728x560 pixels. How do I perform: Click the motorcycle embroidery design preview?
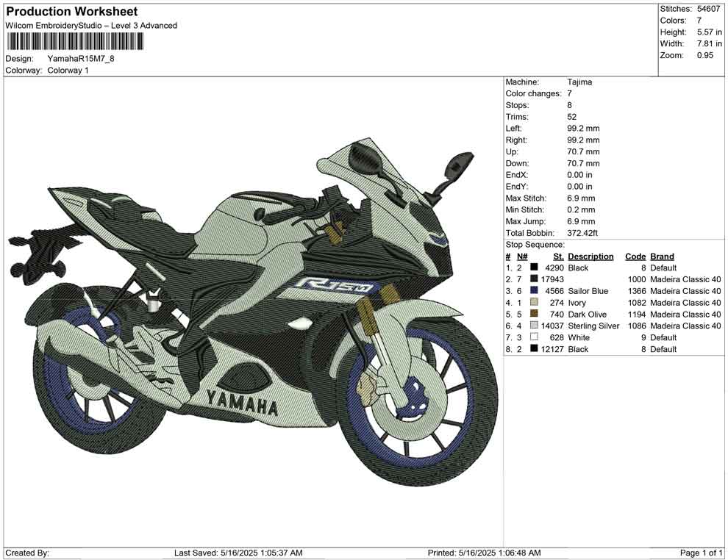click(253, 312)
